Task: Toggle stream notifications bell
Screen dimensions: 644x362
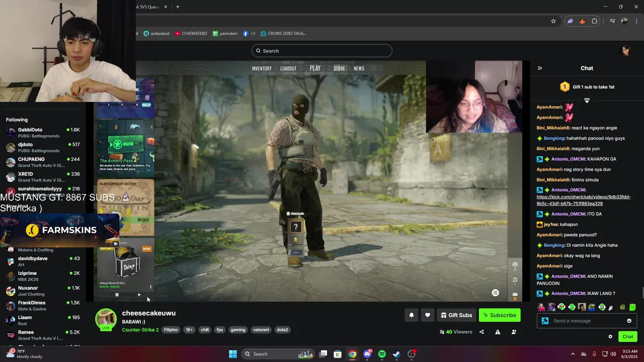Action: (411, 315)
